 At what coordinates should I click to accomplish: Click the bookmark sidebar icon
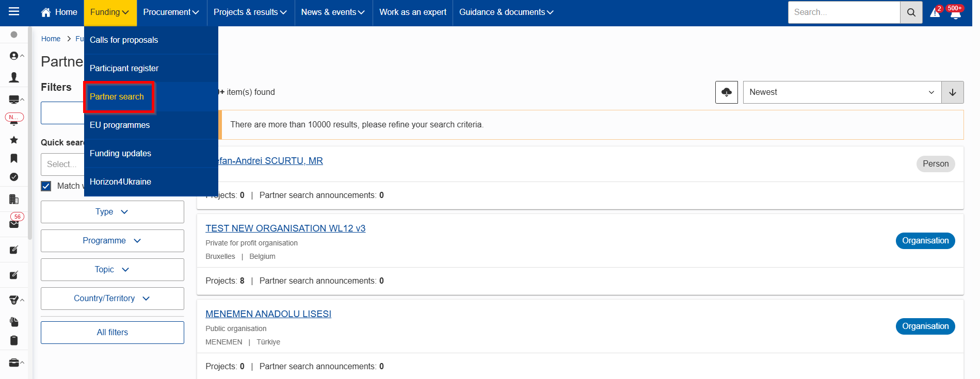point(14,158)
